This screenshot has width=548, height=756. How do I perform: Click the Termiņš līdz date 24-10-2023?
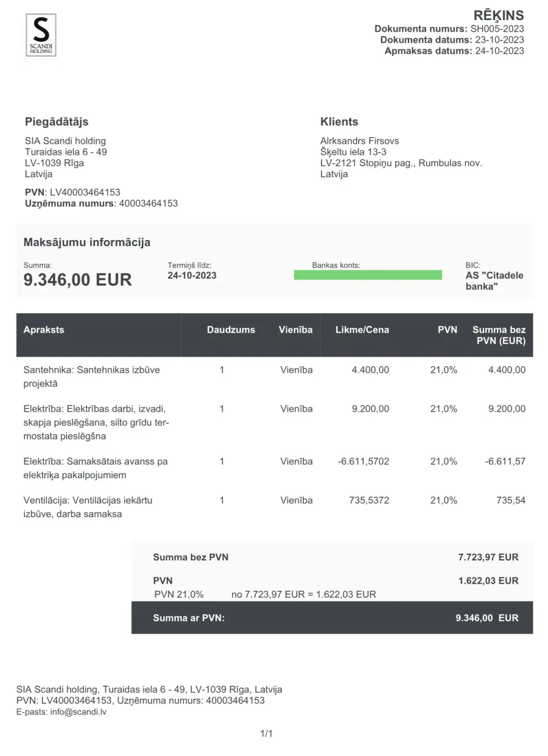(x=192, y=275)
